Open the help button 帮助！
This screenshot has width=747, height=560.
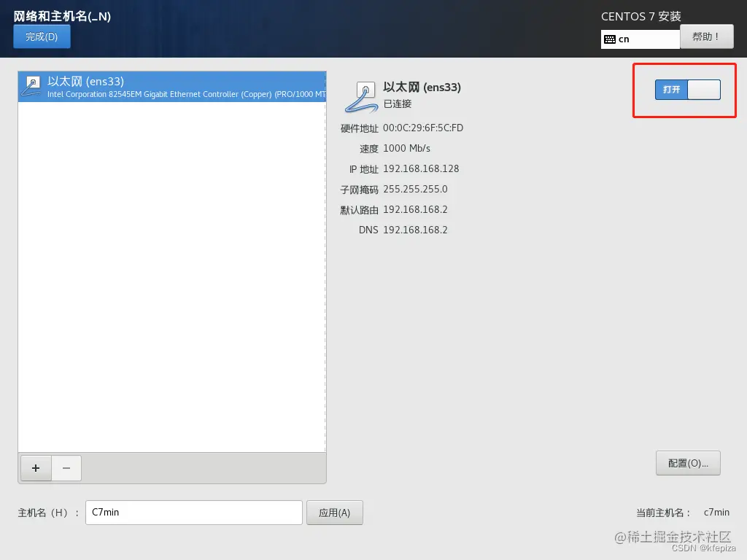(706, 36)
